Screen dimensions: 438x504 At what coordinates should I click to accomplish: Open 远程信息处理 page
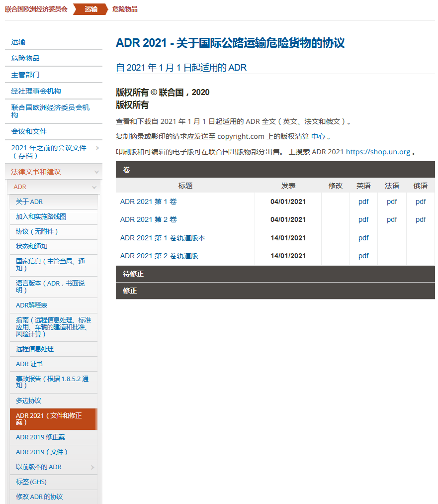[35, 349]
